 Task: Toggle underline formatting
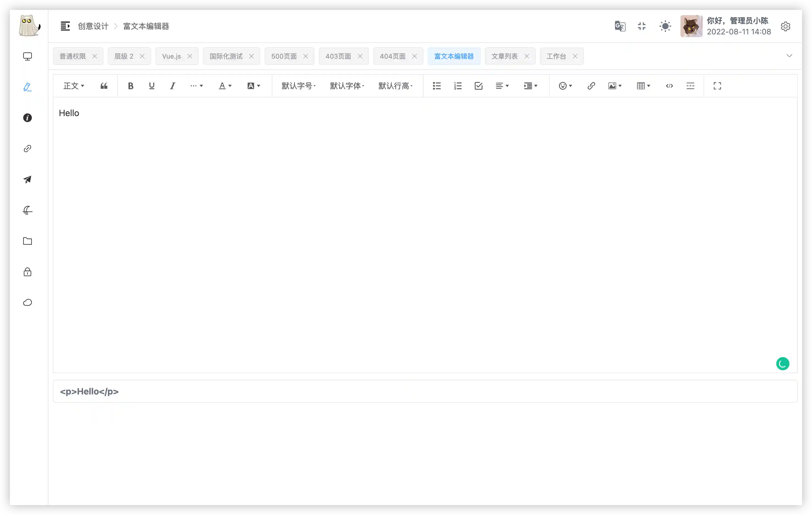pos(152,86)
